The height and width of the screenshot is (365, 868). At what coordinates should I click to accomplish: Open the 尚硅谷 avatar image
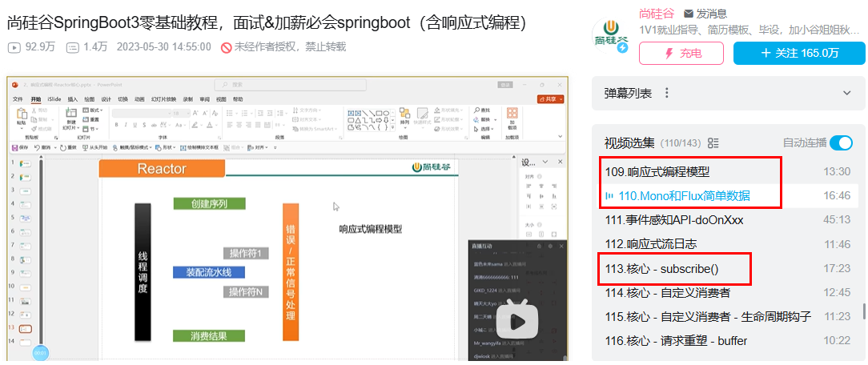(610, 35)
